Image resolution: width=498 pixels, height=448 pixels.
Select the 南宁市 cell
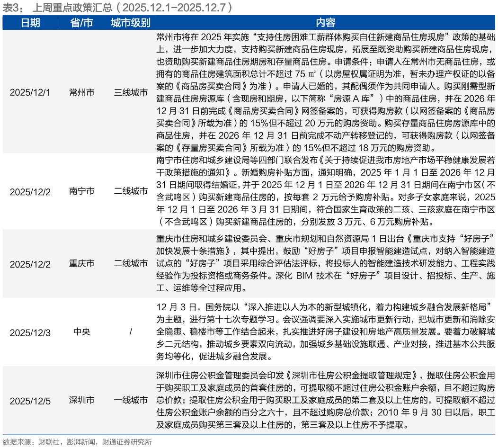click(81, 191)
